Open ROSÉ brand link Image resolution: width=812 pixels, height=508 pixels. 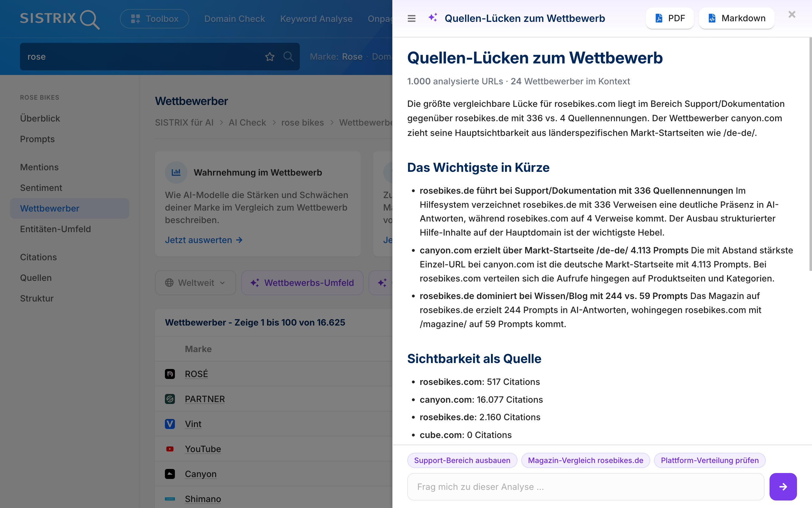coord(196,374)
